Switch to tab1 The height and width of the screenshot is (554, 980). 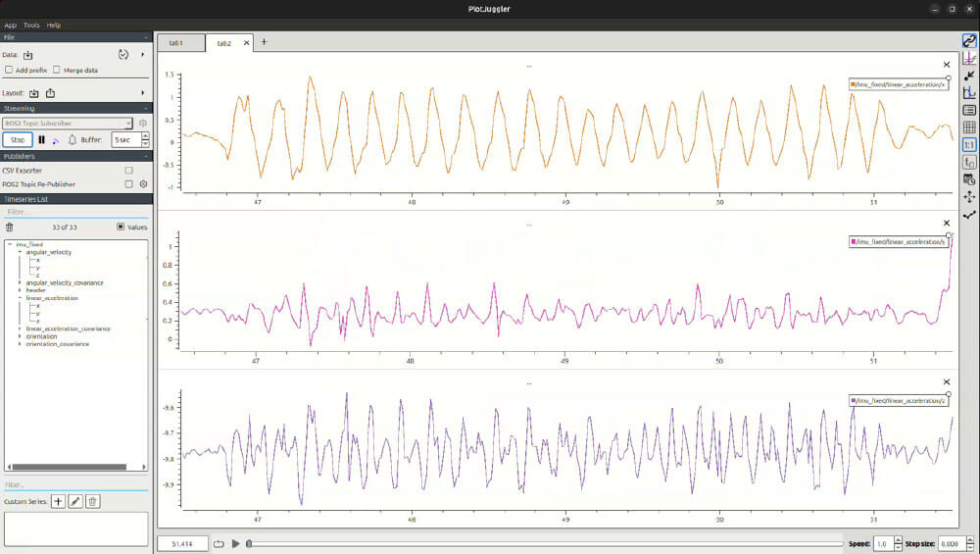tap(177, 43)
